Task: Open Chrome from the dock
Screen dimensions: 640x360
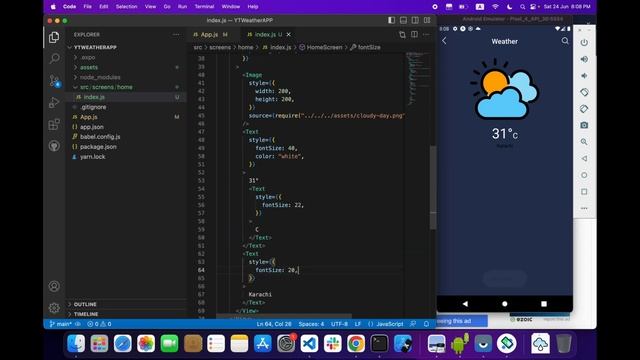Action: (x=356, y=344)
